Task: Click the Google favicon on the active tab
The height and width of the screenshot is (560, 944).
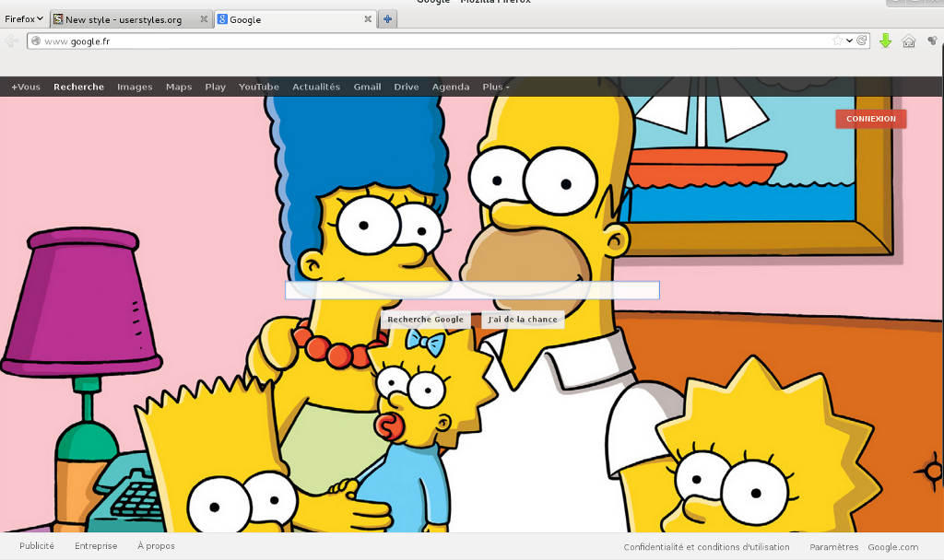Action: point(221,18)
